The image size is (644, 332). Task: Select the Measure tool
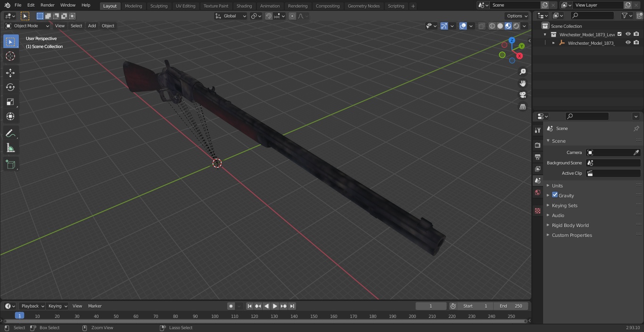point(10,148)
